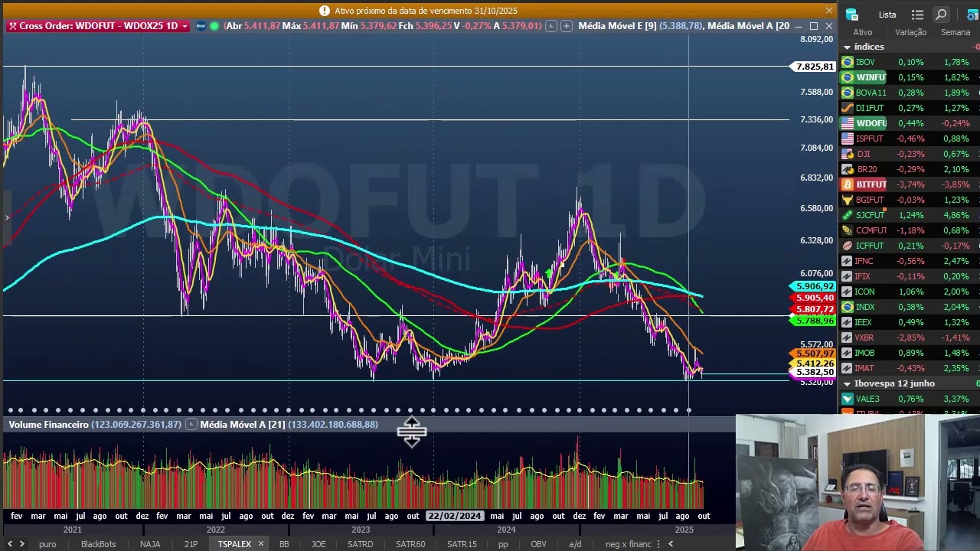
Task: Click the indicator settings icon before Média Móvel E
Action: tap(550, 26)
